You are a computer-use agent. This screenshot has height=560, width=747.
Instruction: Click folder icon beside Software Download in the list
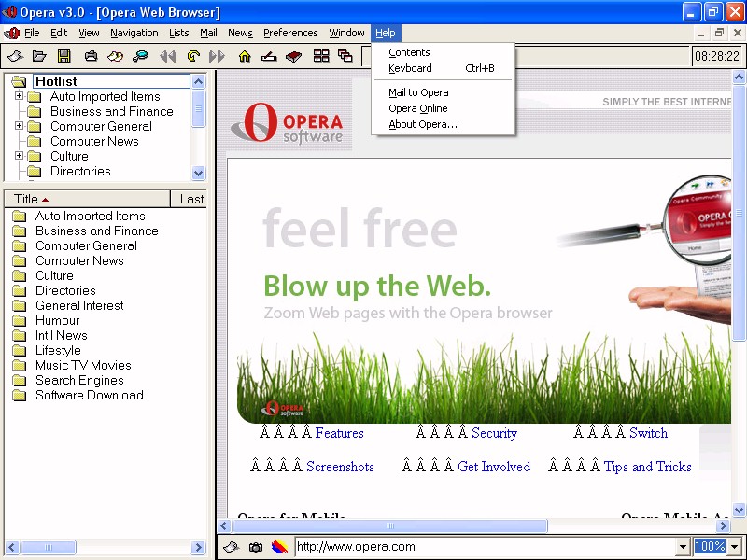coord(19,395)
